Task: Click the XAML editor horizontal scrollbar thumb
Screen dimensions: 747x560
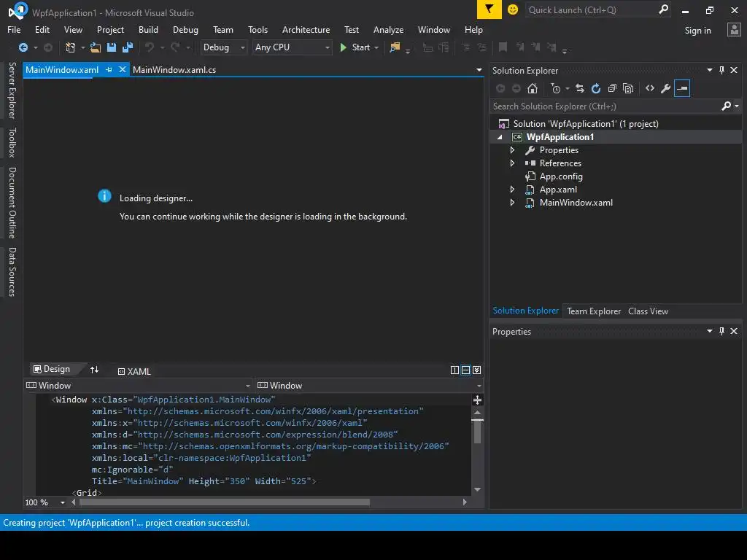Action: (x=225, y=502)
